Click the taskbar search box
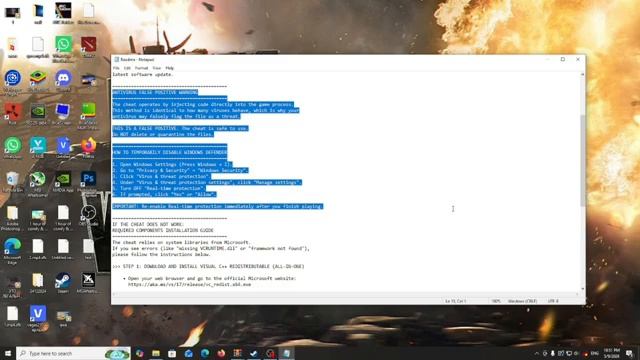640x360 pixels. (x=73, y=353)
